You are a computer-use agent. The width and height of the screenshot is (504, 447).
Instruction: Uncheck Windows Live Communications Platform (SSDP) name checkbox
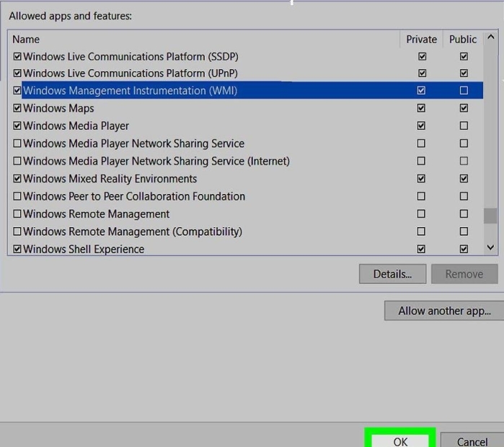tap(17, 57)
